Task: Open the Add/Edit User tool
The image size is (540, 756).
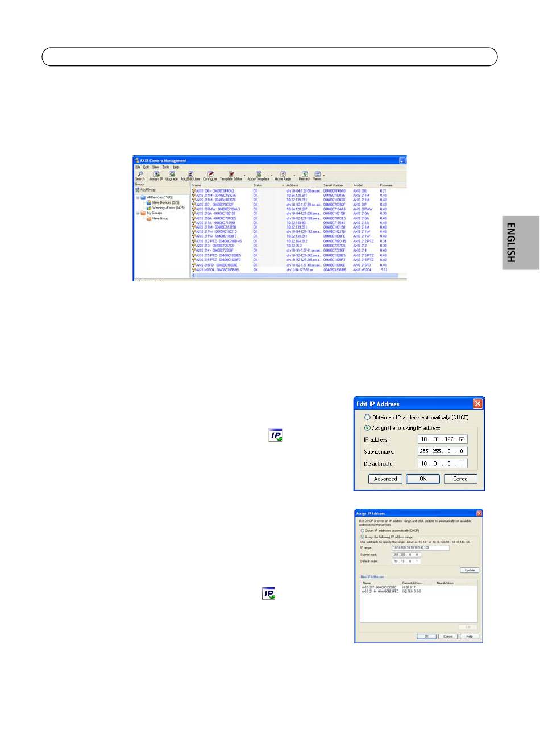Action: tap(190, 176)
